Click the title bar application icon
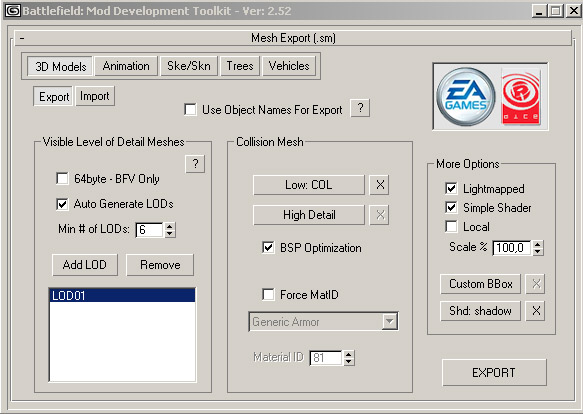Viewport: 583px width, 414px height. pyautogui.click(x=12, y=10)
